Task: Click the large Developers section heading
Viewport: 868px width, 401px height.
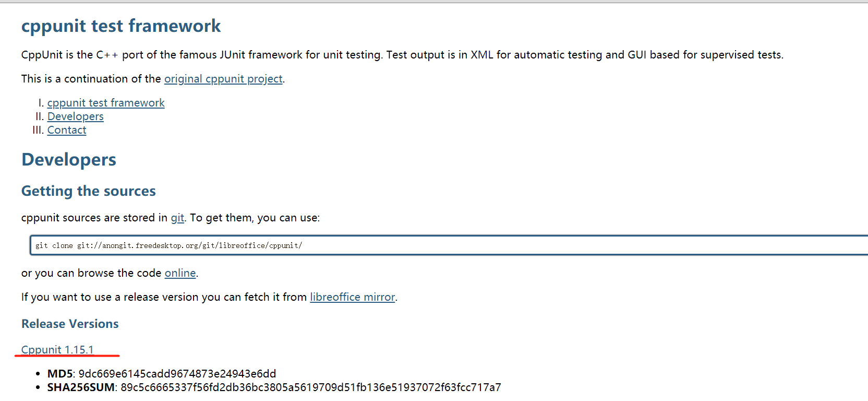Action: [x=69, y=160]
